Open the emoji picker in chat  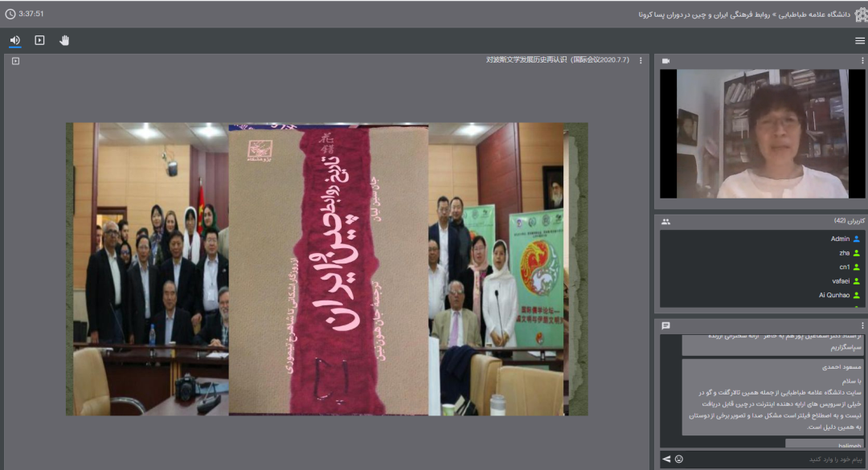coord(679,459)
